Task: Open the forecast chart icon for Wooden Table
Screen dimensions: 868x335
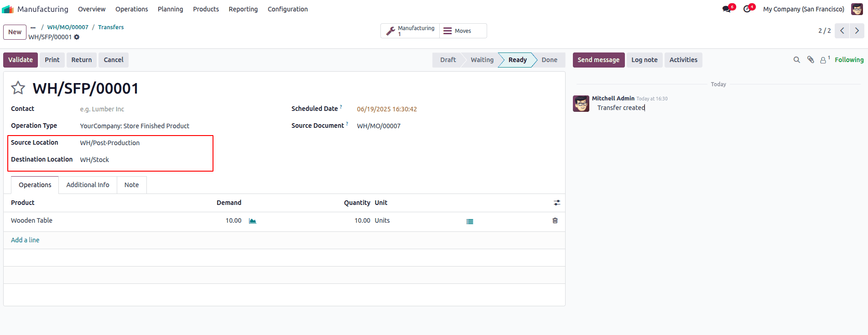Action: (x=253, y=221)
